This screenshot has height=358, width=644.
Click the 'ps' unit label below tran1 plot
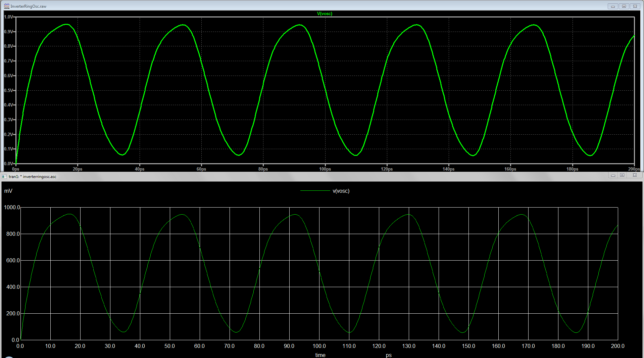point(389,355)
